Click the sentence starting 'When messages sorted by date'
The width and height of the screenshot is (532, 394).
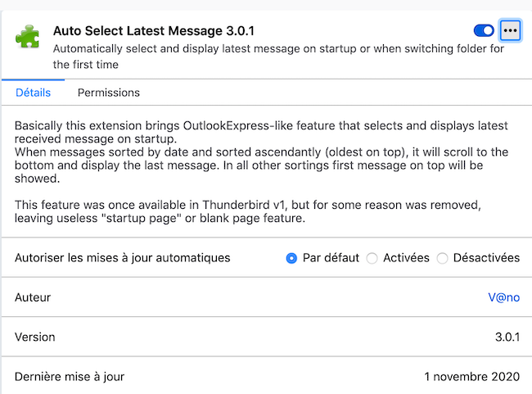pos(262,165)
